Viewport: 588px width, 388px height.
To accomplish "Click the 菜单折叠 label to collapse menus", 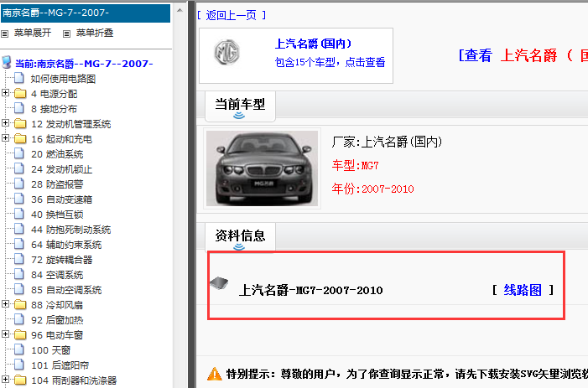I will tap(95, 33).
